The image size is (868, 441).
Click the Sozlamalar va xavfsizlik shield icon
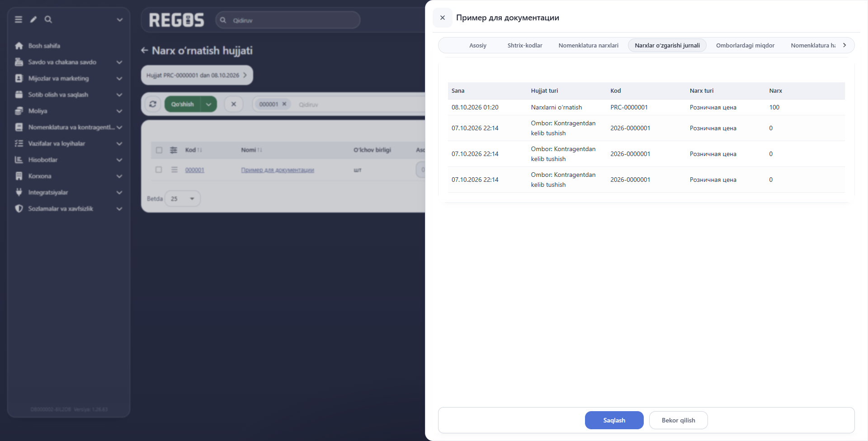point(19,209)
